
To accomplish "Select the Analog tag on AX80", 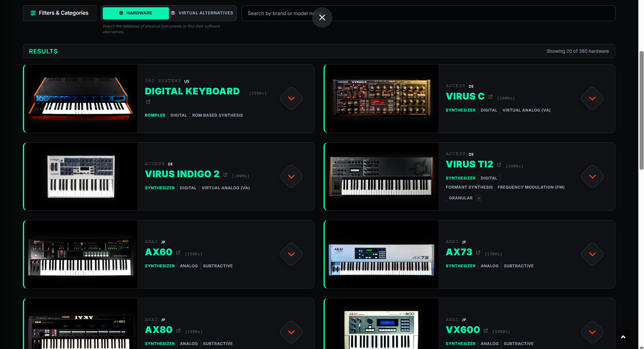I will point(189,344).
